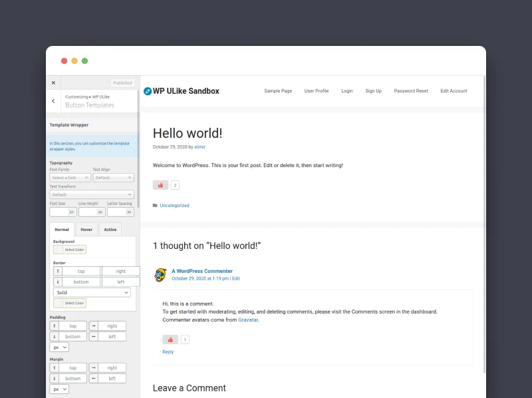532x398 pixels.
Task: Click the Gravatar link in the comment
Action: [248, 320]
